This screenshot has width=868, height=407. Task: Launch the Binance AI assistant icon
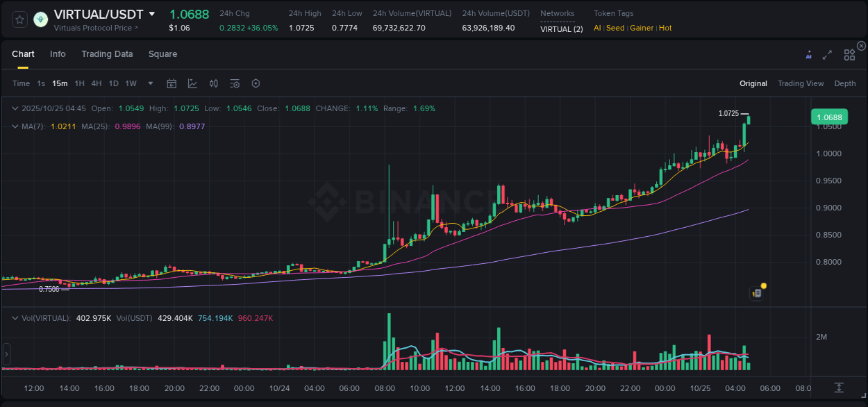tap(809, 53)
